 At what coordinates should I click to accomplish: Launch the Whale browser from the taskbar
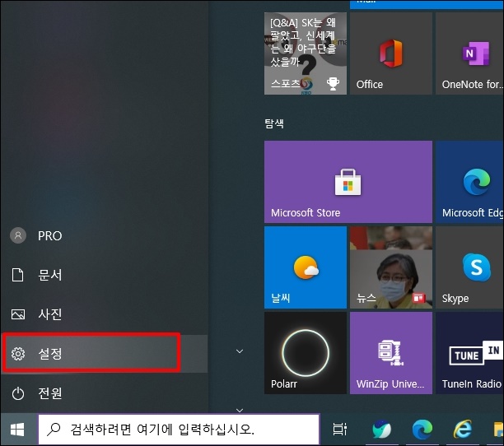381,430
